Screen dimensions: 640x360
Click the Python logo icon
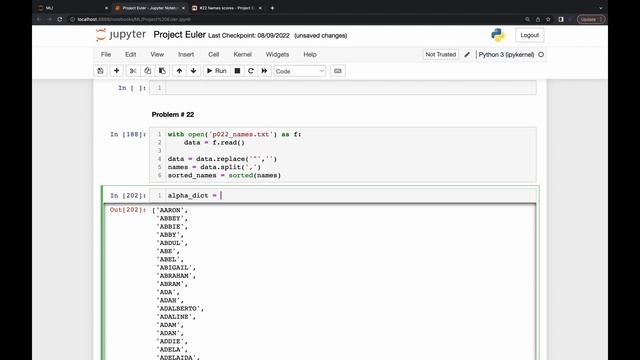(498, 35)
